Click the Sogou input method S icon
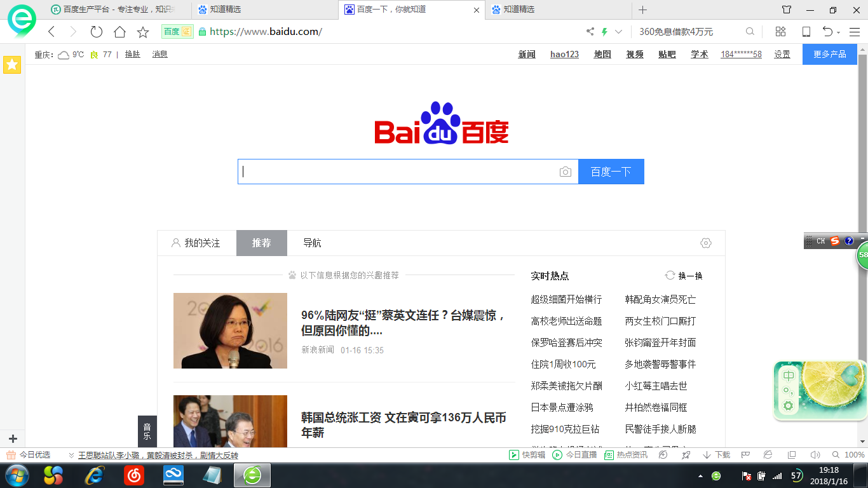The image size is (868, 488). (835, 241)
